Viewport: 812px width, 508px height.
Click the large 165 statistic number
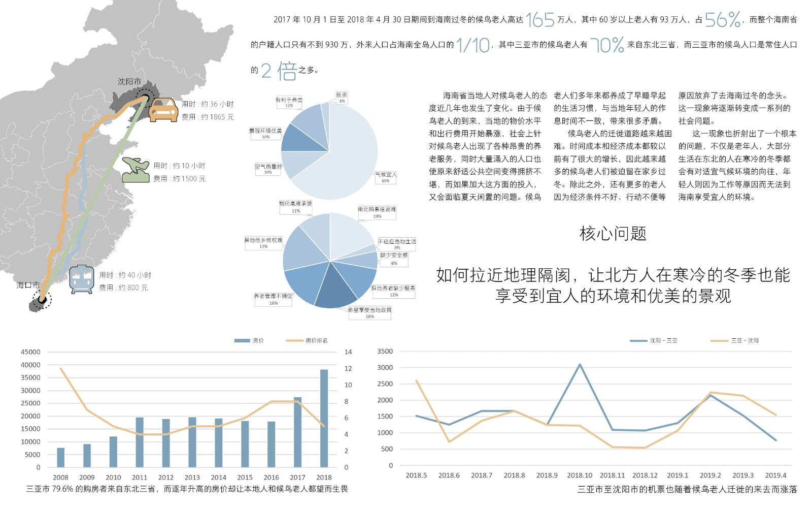(x=540, y=20)
